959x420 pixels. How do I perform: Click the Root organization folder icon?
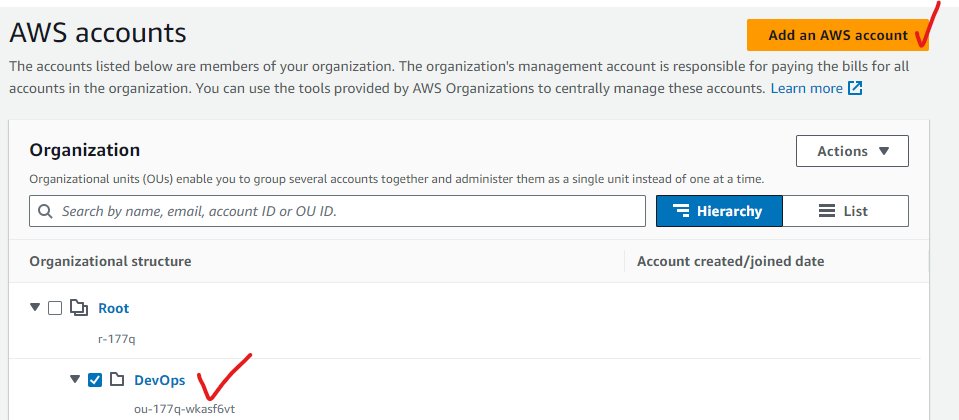(78, 308)
